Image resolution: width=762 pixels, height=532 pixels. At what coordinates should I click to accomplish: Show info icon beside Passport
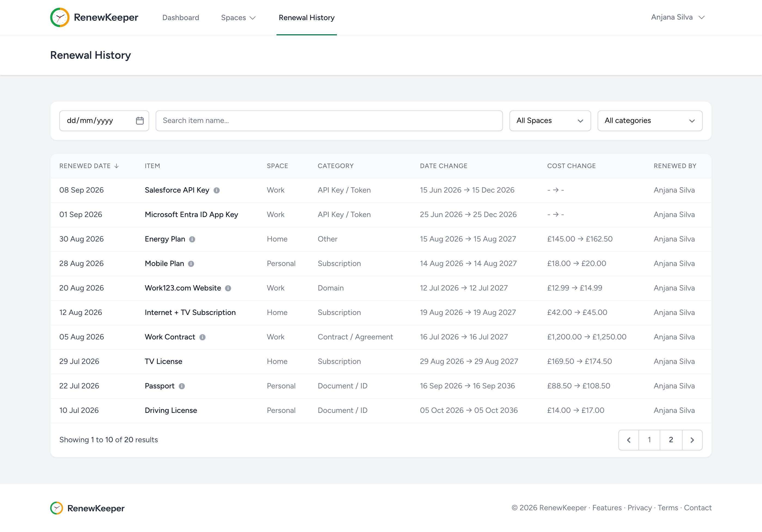pos(182,386)
